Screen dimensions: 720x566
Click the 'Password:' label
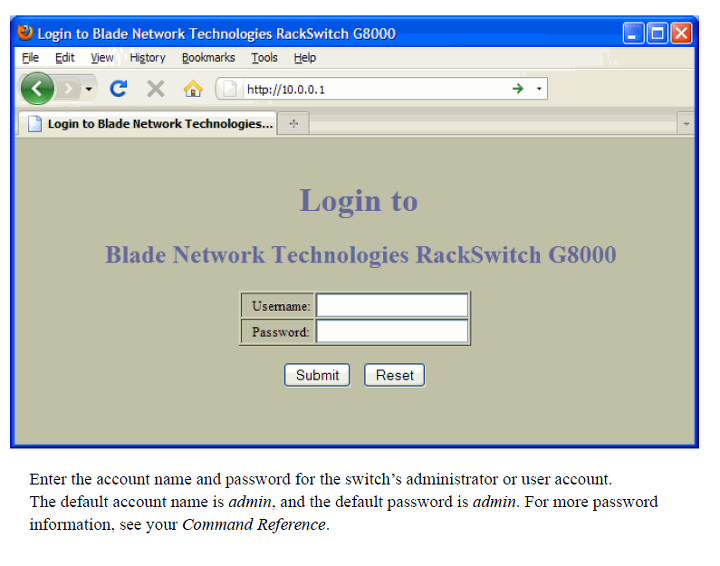click(281, 331)
